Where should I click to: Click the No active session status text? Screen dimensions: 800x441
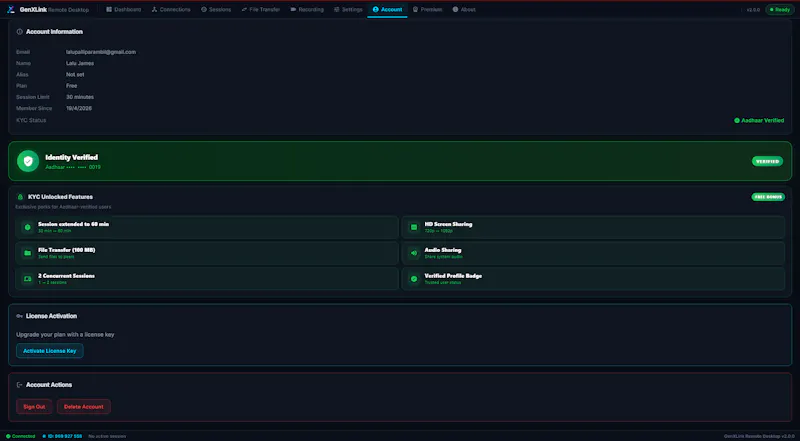pos(107,436)
